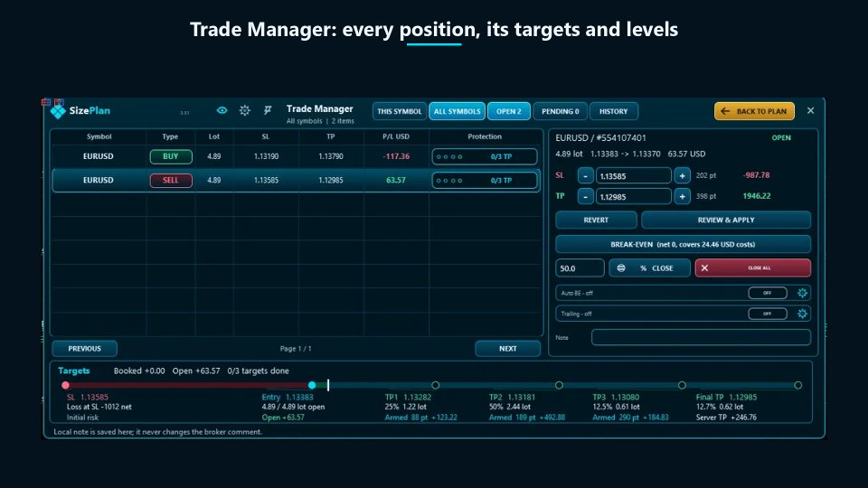The height and width of the screenshot is (488, 868).
Task: Click the red icon at window's top-left corner
Action: point(46,102)
